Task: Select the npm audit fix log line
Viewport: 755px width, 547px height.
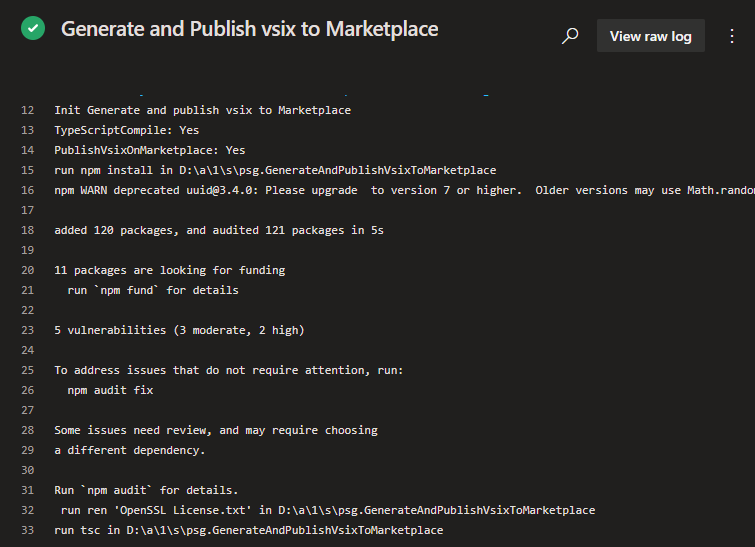Action: pos(110,390)
